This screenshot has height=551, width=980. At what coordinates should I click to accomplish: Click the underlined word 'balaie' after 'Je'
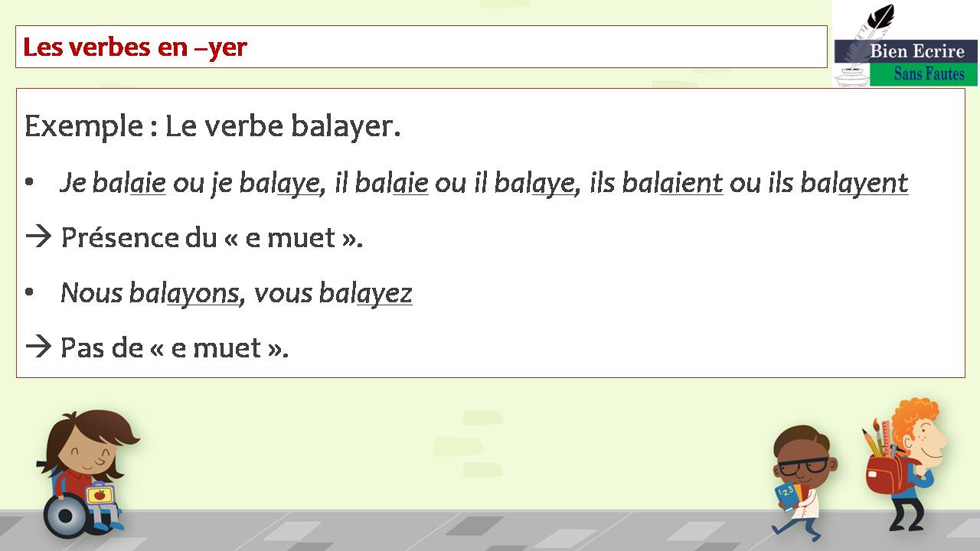(x=129, y=183)
